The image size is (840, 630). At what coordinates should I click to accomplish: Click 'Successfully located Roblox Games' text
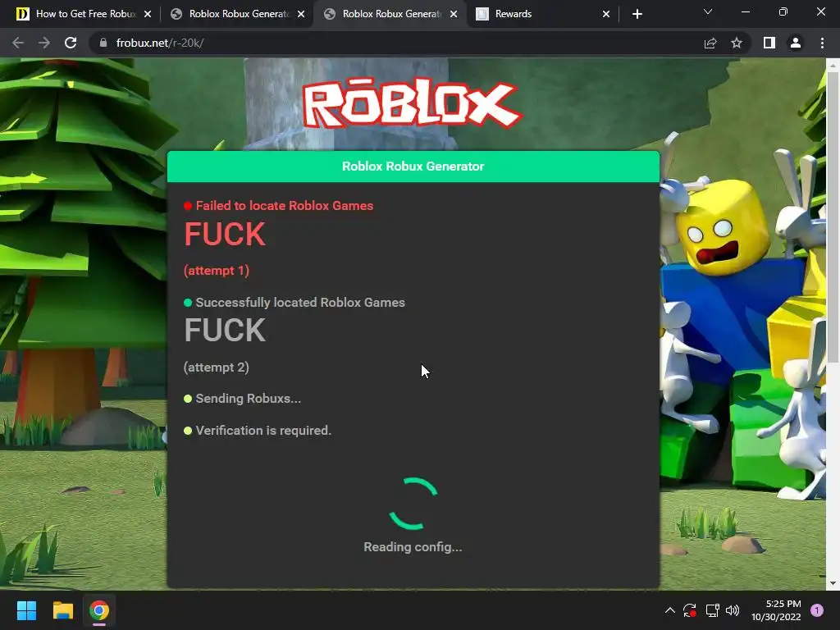(x=300, y=303)
